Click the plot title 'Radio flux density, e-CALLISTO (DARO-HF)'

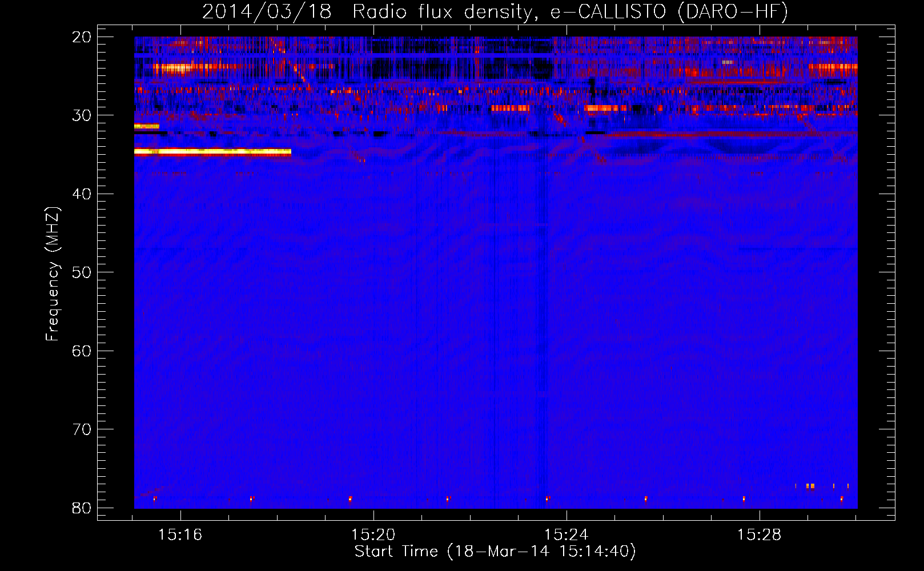coord(570,11)
